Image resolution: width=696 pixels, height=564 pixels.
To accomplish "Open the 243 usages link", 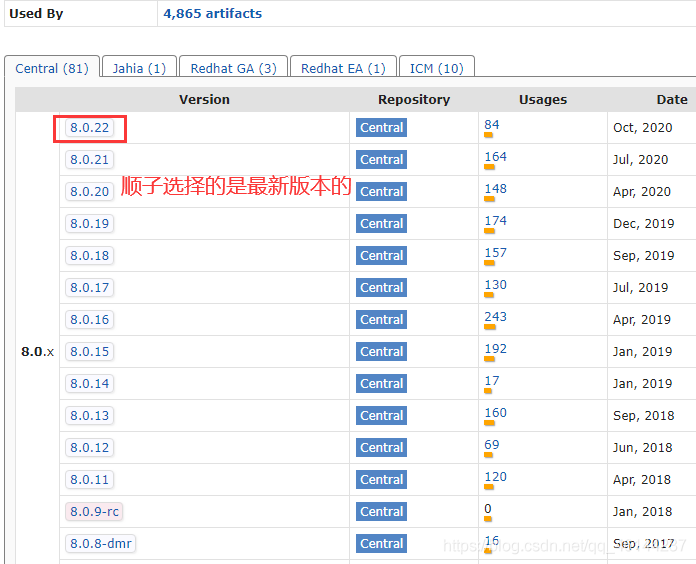I will tap(495, 316).
